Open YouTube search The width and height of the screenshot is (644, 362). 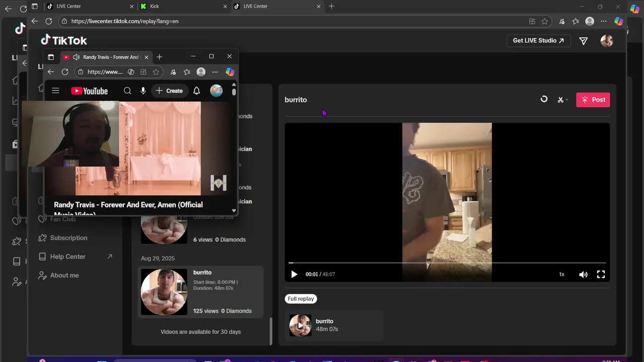tap(127, 91)
